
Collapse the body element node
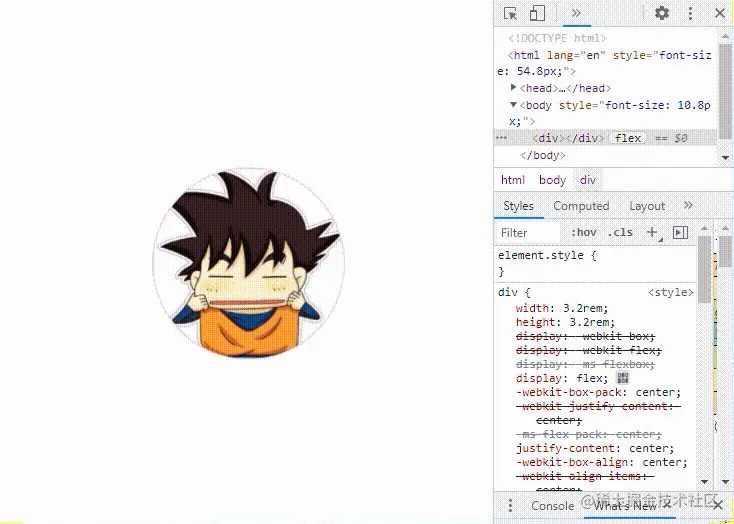pos(514,105)
